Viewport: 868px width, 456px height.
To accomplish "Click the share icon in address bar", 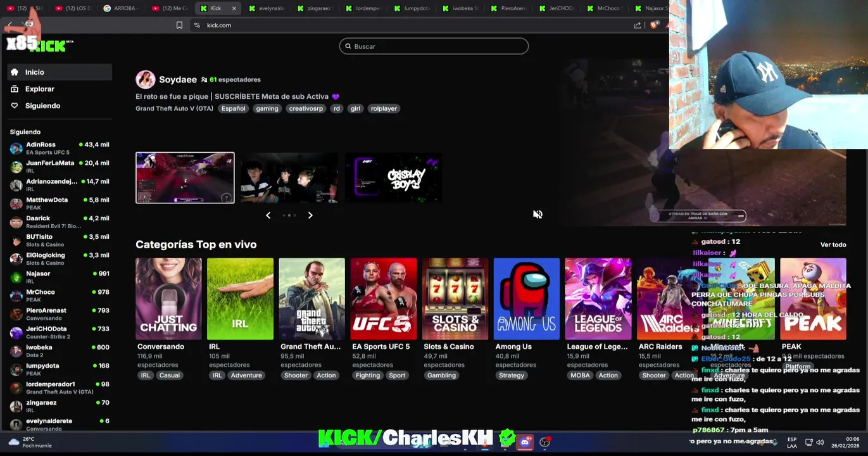I will [x=637, y=25].
